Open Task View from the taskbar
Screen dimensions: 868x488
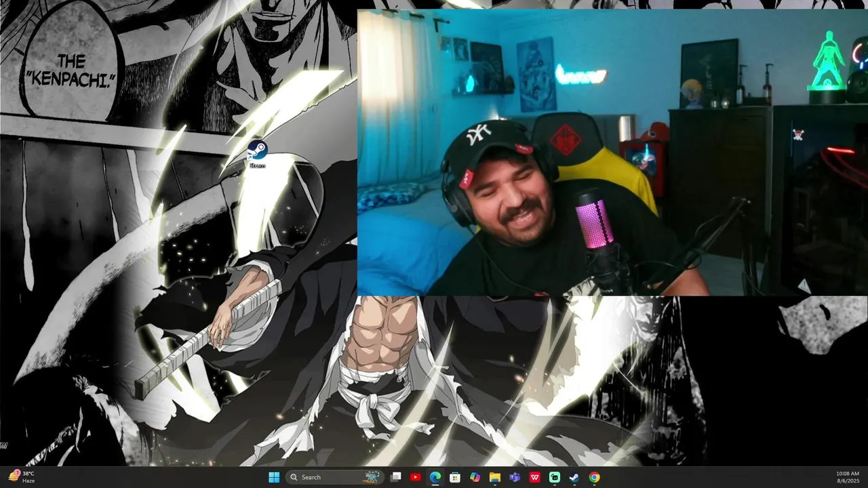(396, 477)
